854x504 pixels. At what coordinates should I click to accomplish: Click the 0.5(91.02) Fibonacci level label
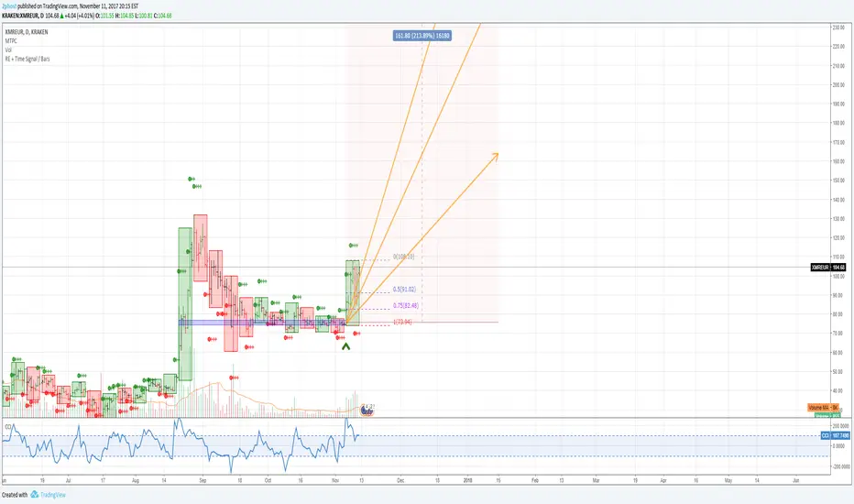pyautogui.click(x=404, y=290)
